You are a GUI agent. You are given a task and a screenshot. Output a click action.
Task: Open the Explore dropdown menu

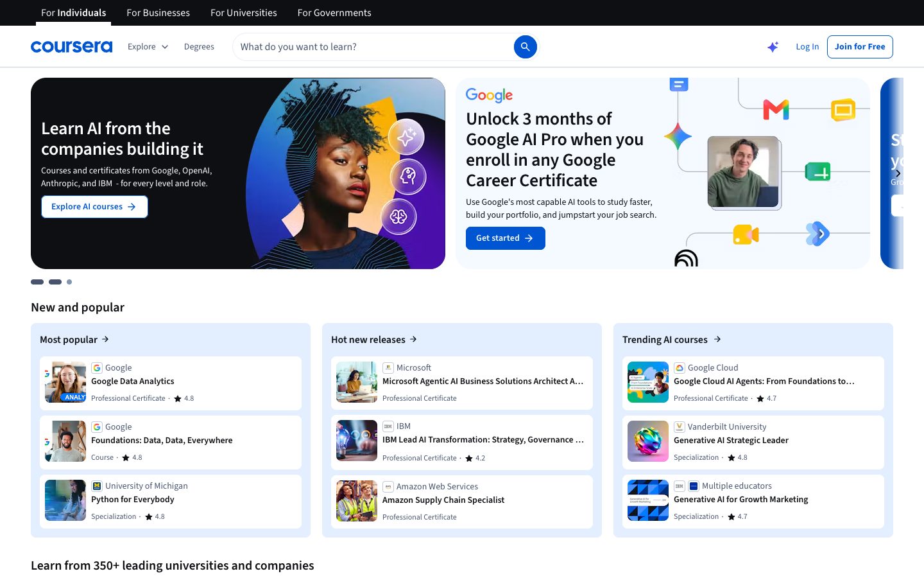coord(148,47)
